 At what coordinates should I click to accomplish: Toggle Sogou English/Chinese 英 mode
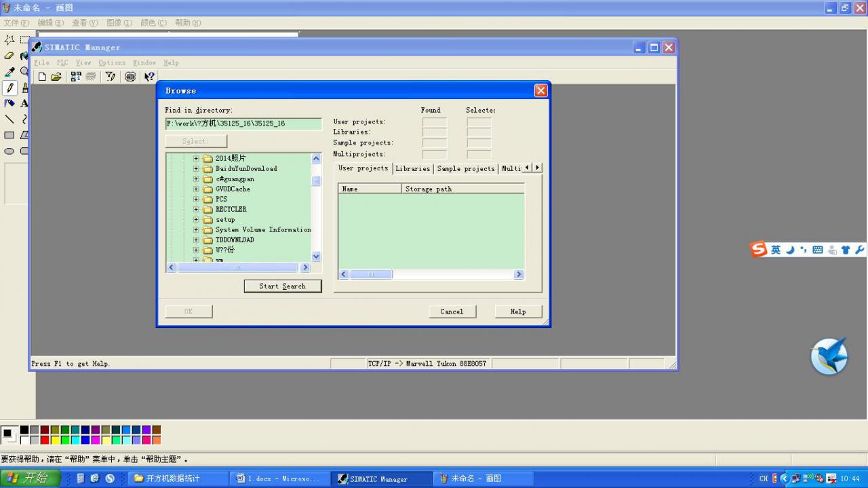tap(776, 250)
